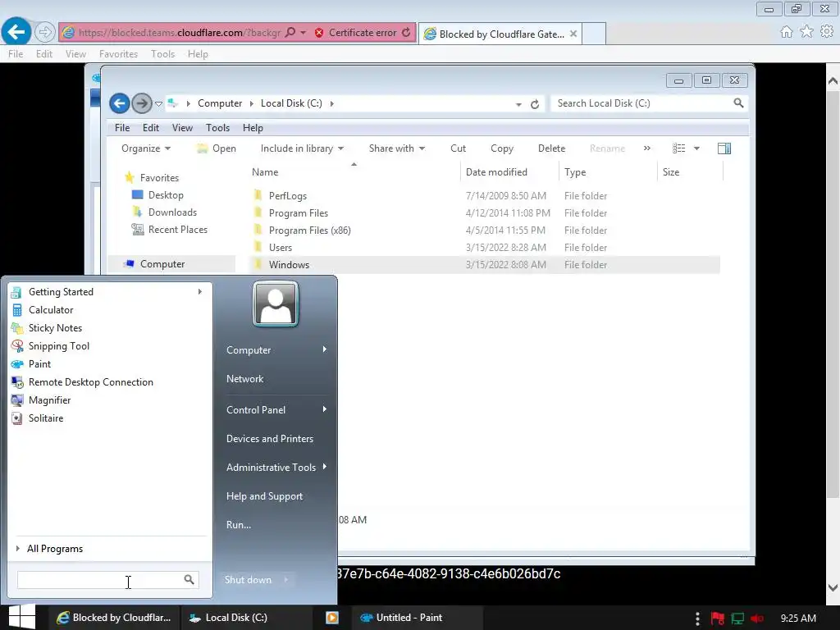Screen dimensions: 840x630
Task: Click the Certificate error badge
Action: click(x=356, y=33)
